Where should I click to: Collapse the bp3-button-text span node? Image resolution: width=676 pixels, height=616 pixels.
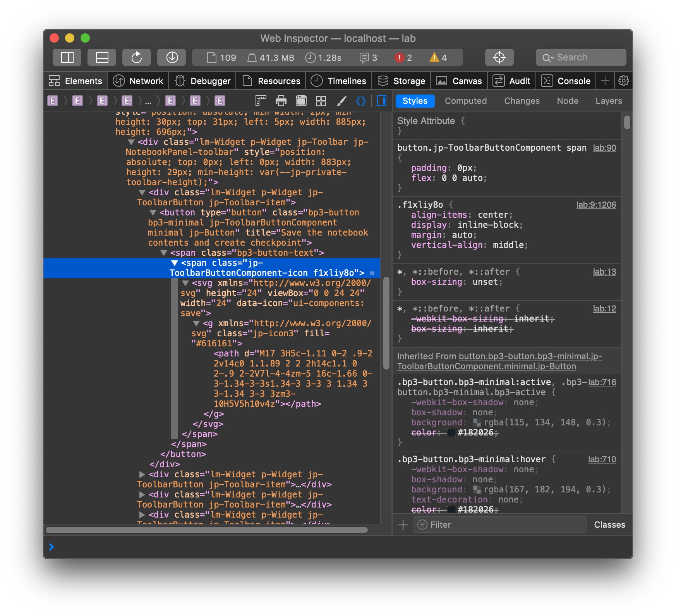pyautogui.click(x=164, y=253)
